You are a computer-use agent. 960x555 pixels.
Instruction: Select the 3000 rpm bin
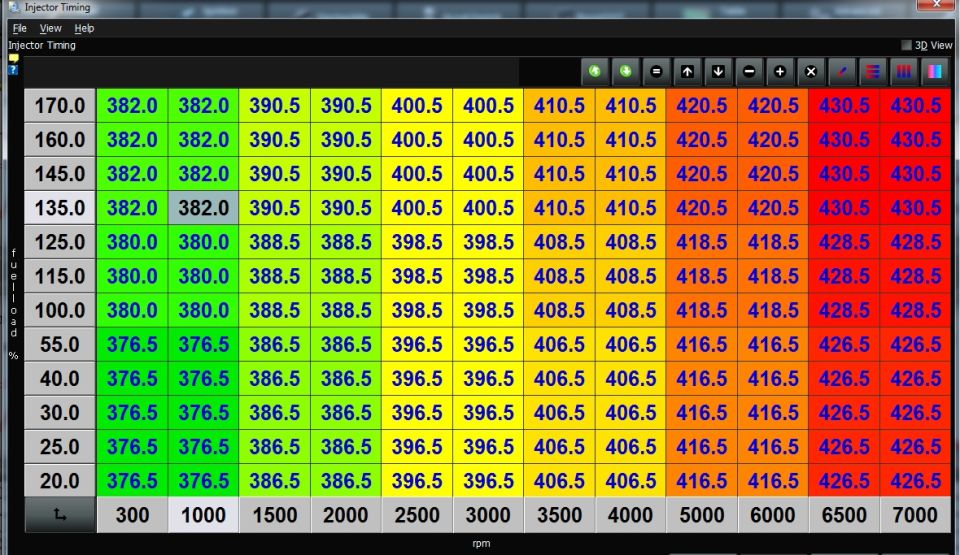(488, 515)
